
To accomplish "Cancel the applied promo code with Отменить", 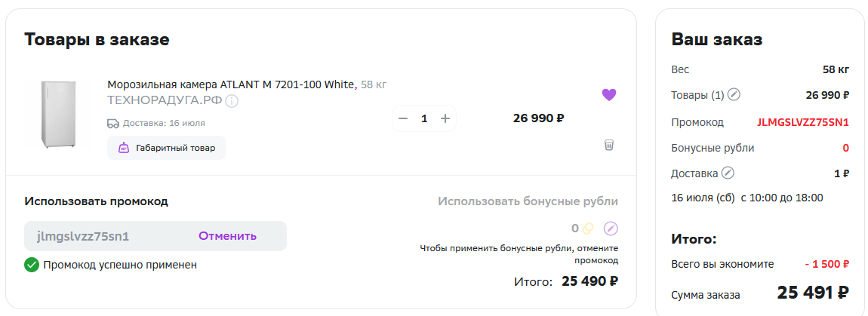I will pyautogui.click(x=227, y=236).
